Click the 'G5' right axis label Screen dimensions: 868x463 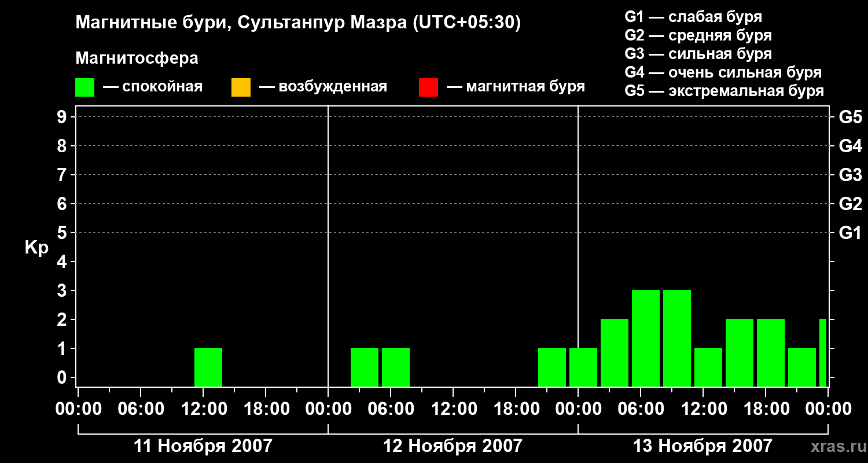coord(850,117)
